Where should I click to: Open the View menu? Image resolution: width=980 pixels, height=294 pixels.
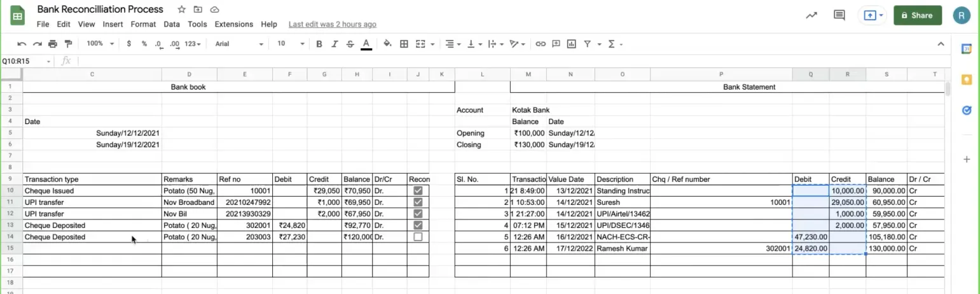point(86,24)
